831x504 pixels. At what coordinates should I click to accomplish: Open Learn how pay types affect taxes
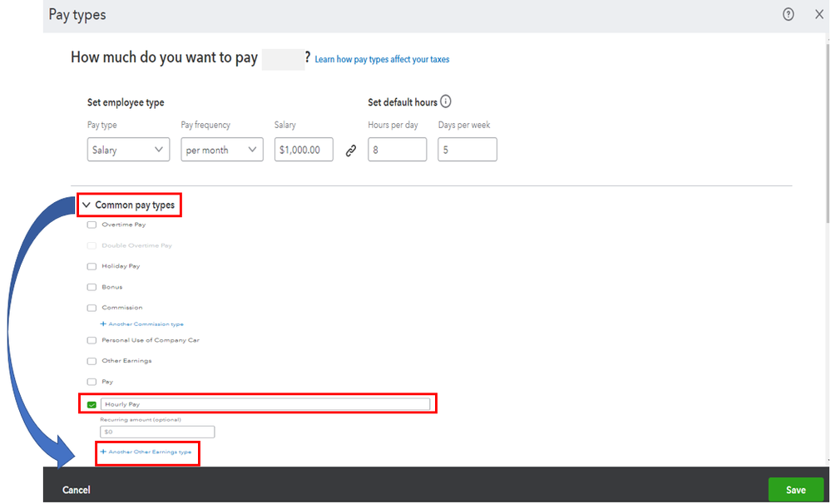click(x=382, y=59)
